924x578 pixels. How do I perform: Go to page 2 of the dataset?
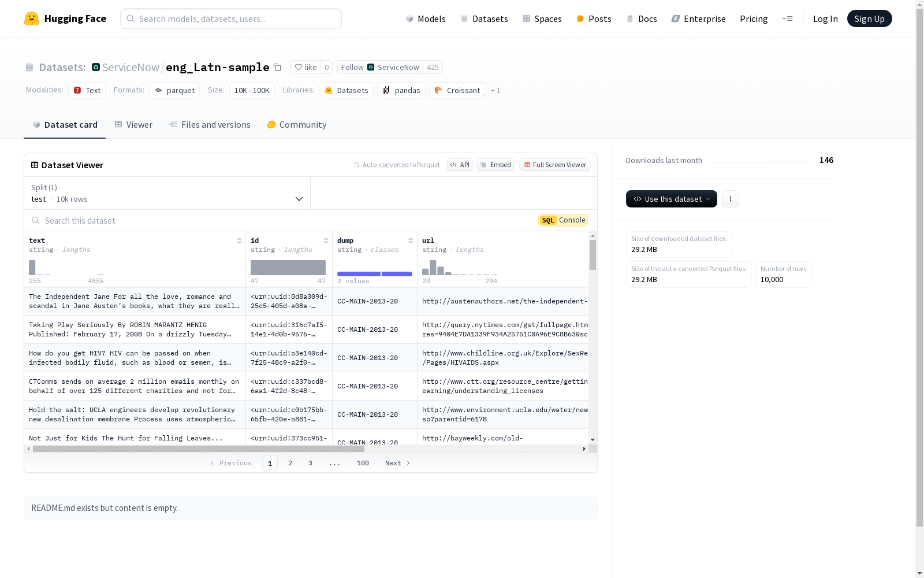tap(290, 463)
